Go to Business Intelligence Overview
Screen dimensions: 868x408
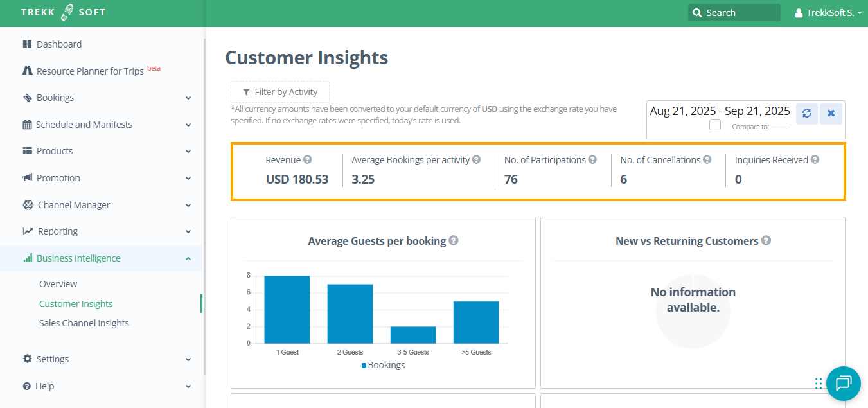point(58,284)
